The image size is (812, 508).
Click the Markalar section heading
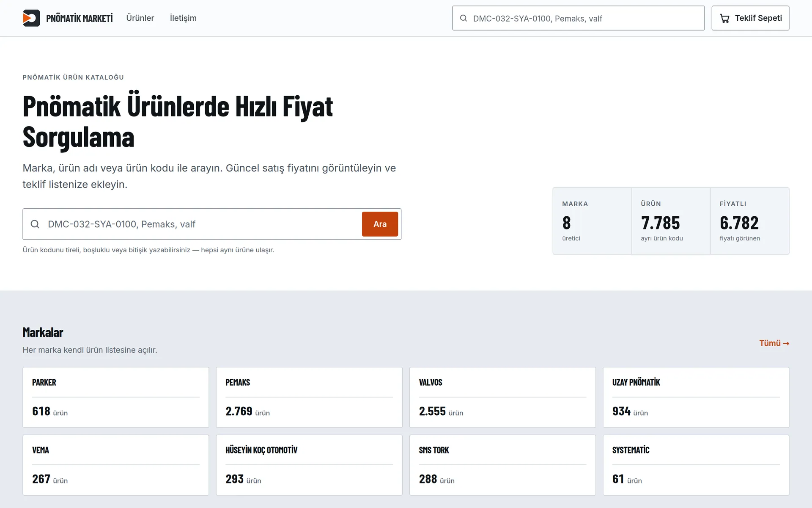pyautogui.click(x=43, y=332)
